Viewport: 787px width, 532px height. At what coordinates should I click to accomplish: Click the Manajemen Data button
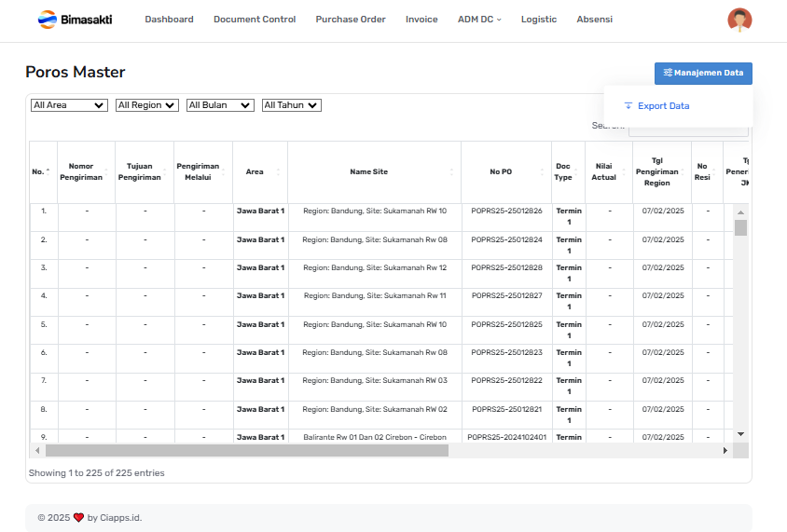[x=703, y=73]
